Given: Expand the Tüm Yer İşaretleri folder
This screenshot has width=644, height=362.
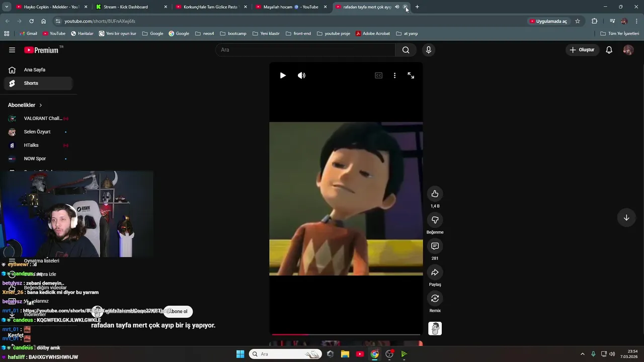Looking at the screenshot, I should tap(620, 34).
